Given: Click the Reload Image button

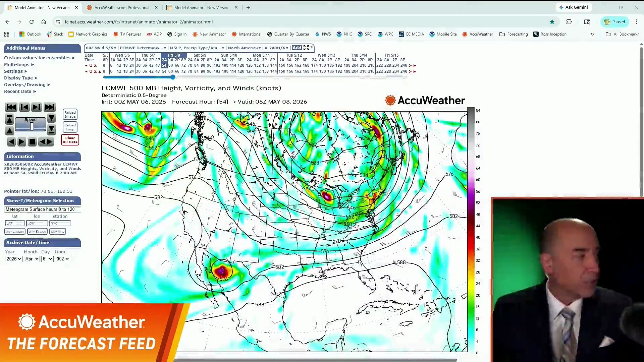Looking at the screenshot, I should coord(70,115).
